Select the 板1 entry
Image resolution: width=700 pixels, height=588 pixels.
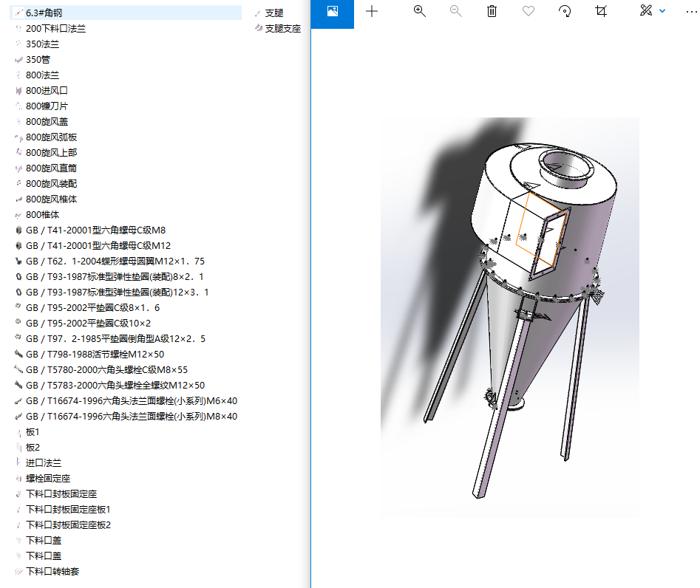(x=33, y=431)
